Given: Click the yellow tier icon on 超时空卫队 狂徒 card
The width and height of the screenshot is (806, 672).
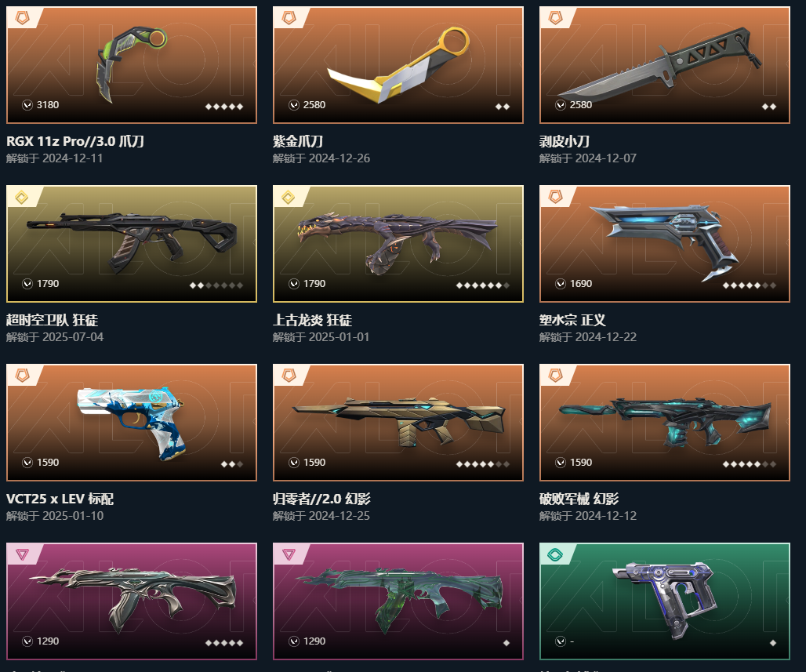Looking at the screenshot, I should pos(22,197).
